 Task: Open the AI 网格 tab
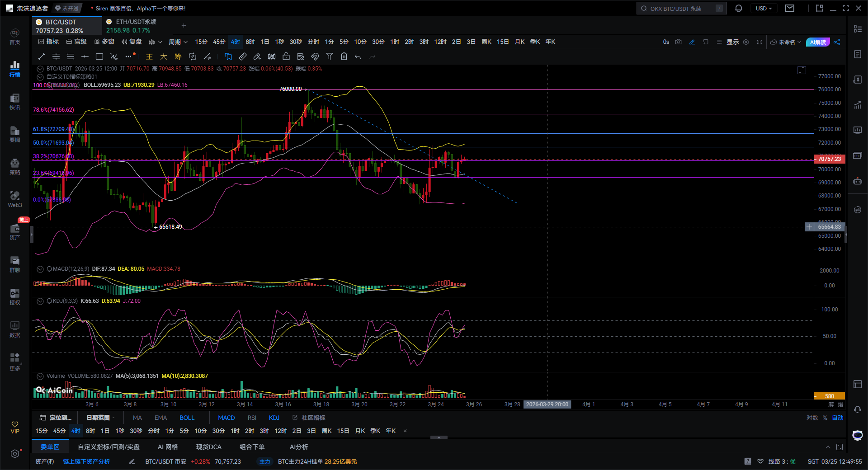coord(167,447)
